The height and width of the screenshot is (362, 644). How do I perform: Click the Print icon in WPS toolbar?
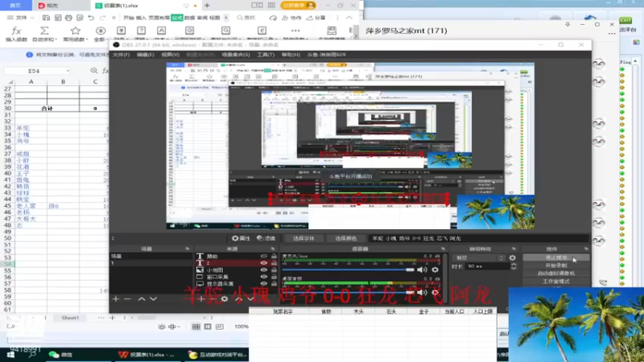pyautogui.click(x=68, y=18)
